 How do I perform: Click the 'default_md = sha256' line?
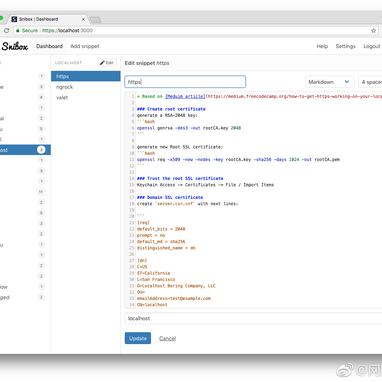161,242
